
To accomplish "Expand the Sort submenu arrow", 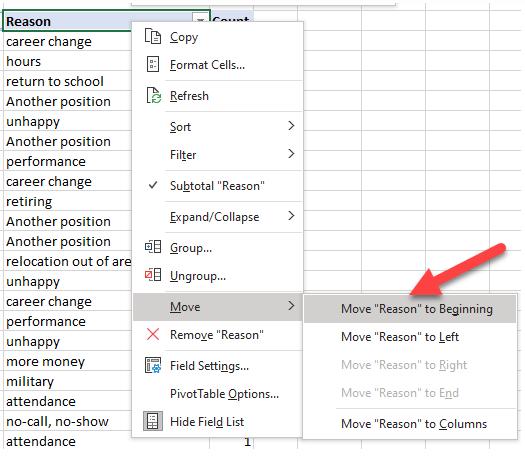I will [x=291, y=126].
